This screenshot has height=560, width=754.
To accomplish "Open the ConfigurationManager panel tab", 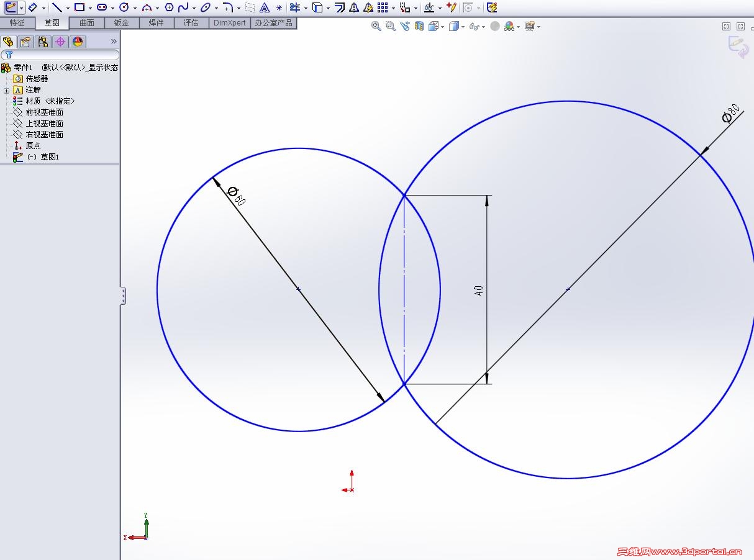I will click(x=43, y=42).
